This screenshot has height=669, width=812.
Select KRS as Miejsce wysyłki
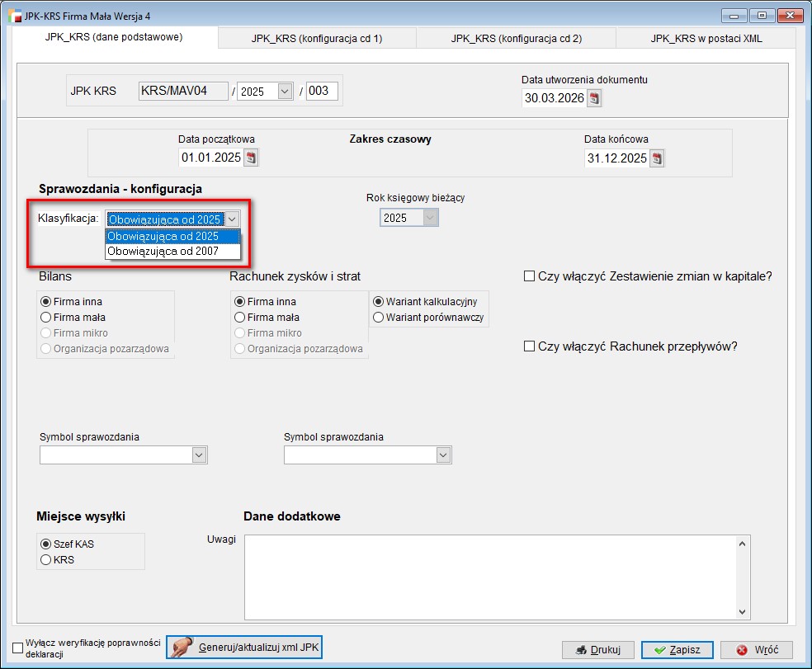46,560
